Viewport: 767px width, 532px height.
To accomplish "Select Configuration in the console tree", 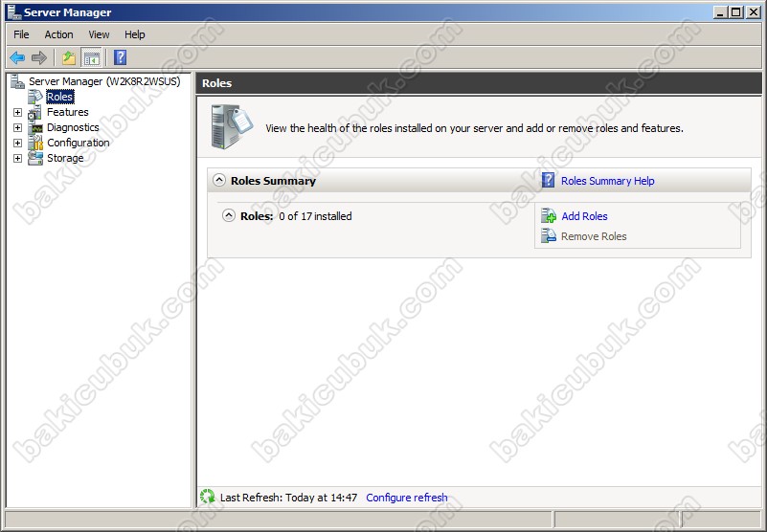I will [x=79, y=143].
